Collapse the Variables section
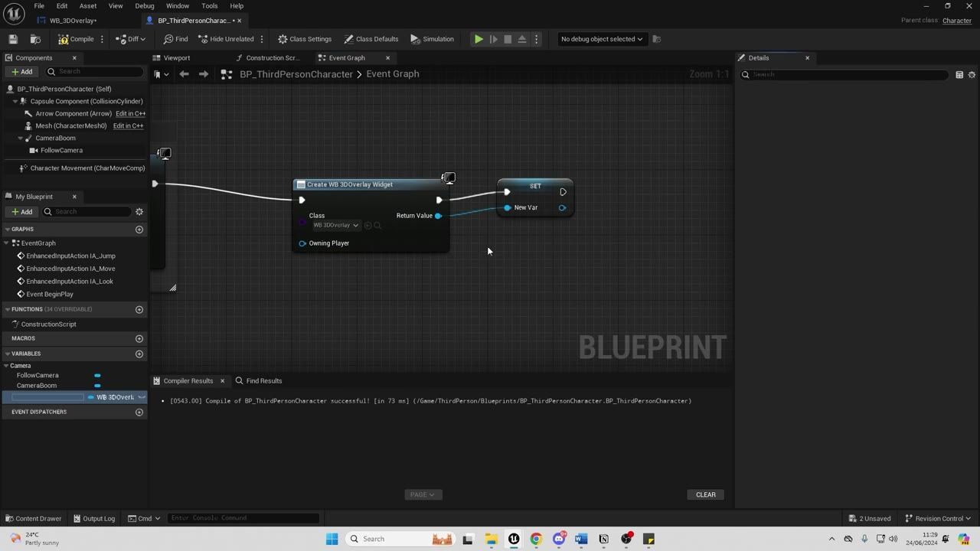The height and width of the screenshot is (551, 980). coord(7,354)
